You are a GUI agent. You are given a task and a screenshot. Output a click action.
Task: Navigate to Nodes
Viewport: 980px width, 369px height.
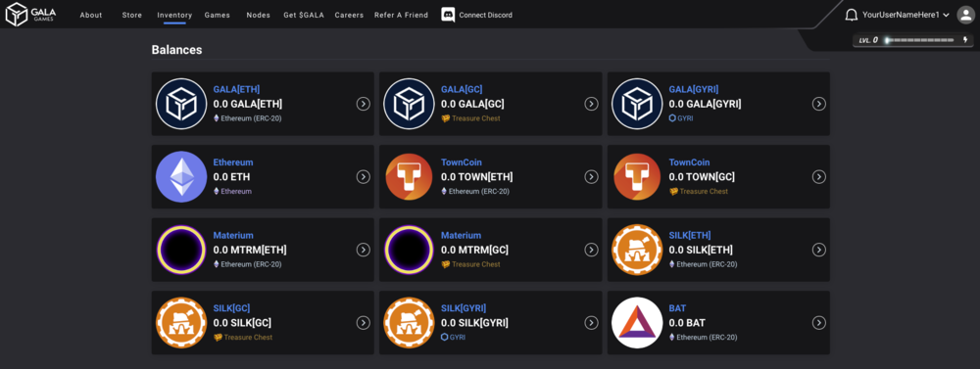[258, 15]
